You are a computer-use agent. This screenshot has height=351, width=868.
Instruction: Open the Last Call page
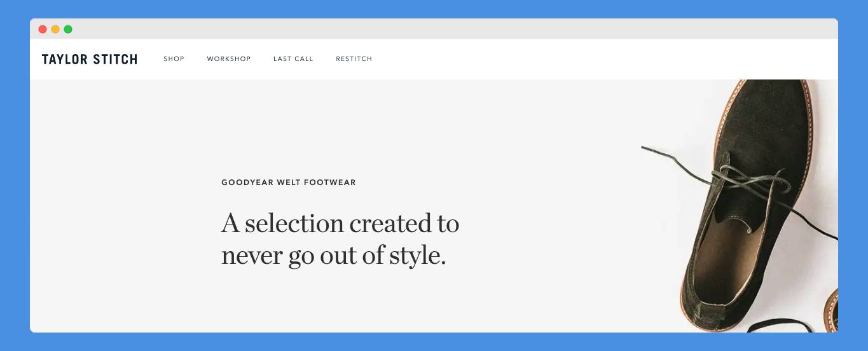pos(293,59)
